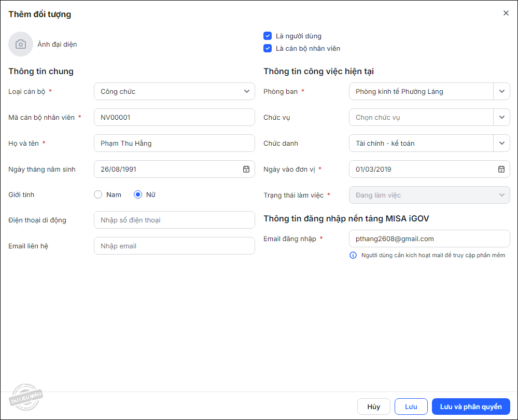The width and height of the screenshot is (518, 420).
Task: Expand the Loại cán bộ dropdown
Action: tap(246, 91)
